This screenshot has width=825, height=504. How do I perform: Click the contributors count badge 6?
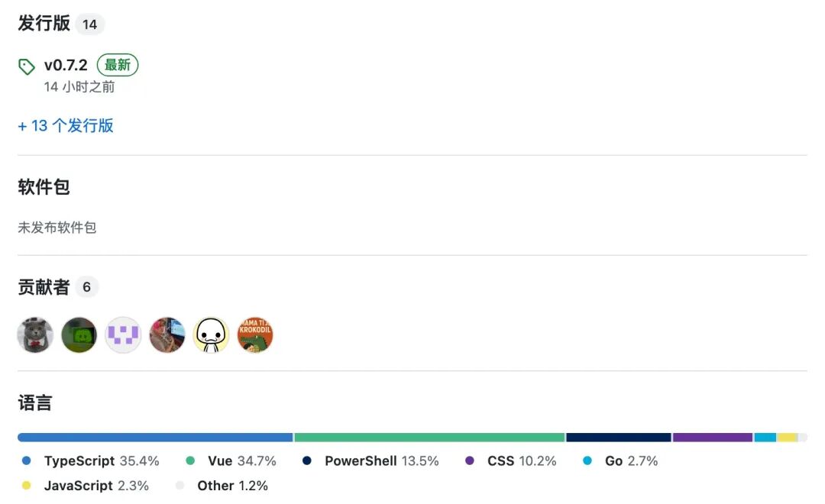[x=87, y=287]
